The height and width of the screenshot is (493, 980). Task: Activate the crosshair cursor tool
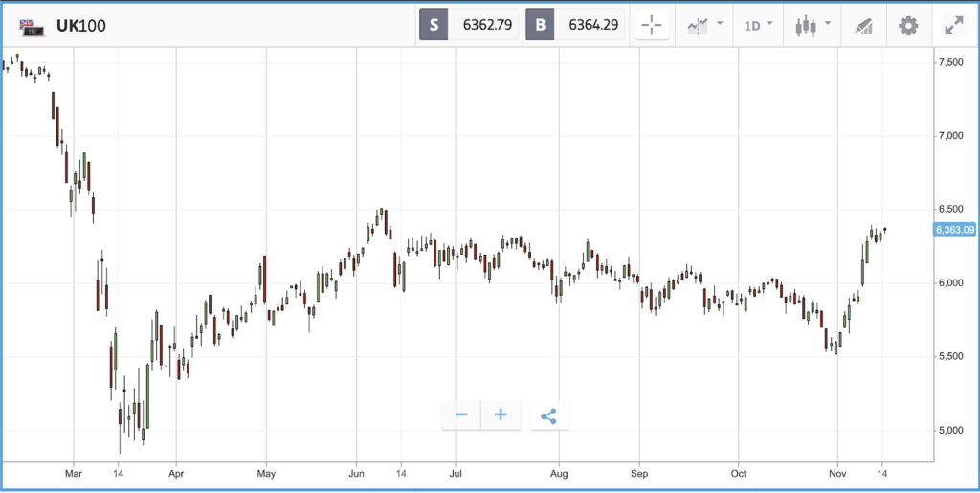pos(652,26)
